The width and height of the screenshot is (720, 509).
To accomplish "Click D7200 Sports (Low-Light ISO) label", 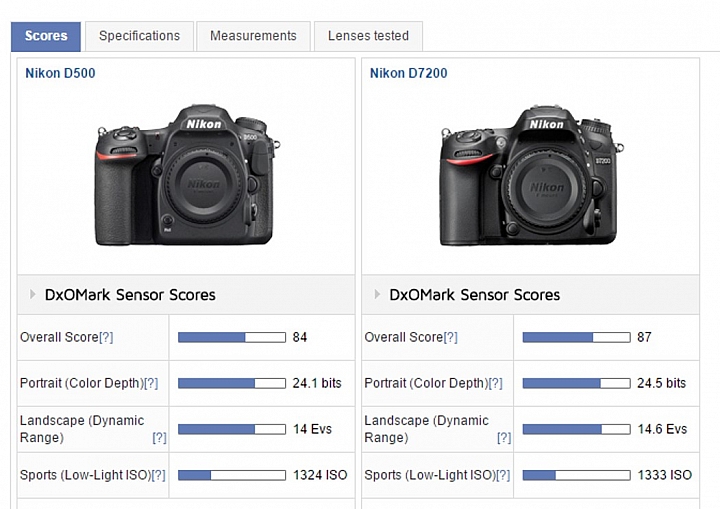I will 430,475.
